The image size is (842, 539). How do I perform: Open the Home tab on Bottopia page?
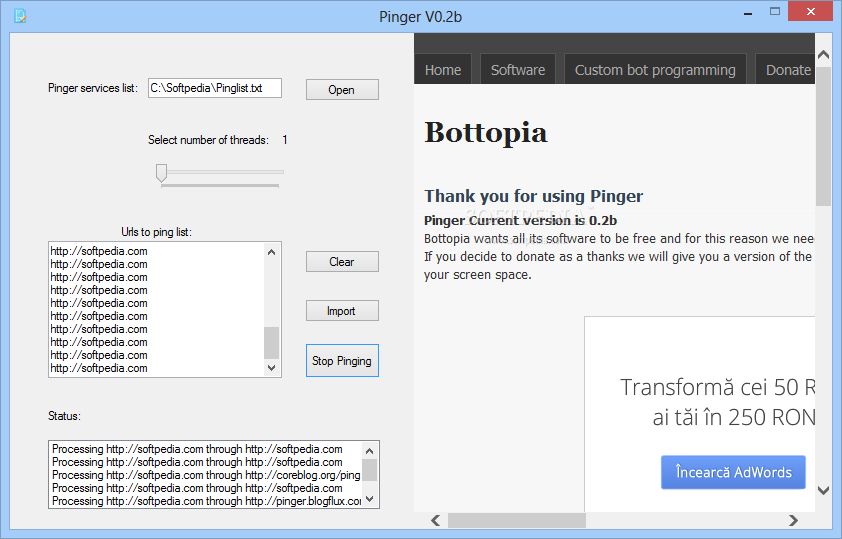(442, 70)
